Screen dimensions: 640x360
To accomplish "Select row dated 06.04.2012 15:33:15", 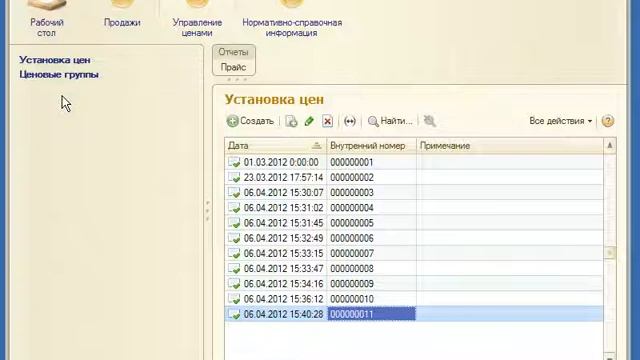I will (x=413, y=253).
